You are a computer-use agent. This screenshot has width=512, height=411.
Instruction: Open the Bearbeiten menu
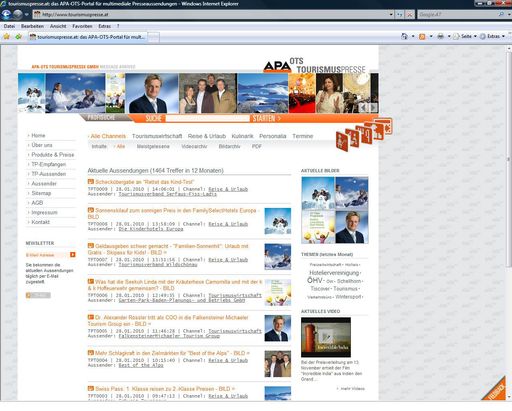[x=32, y=26]
